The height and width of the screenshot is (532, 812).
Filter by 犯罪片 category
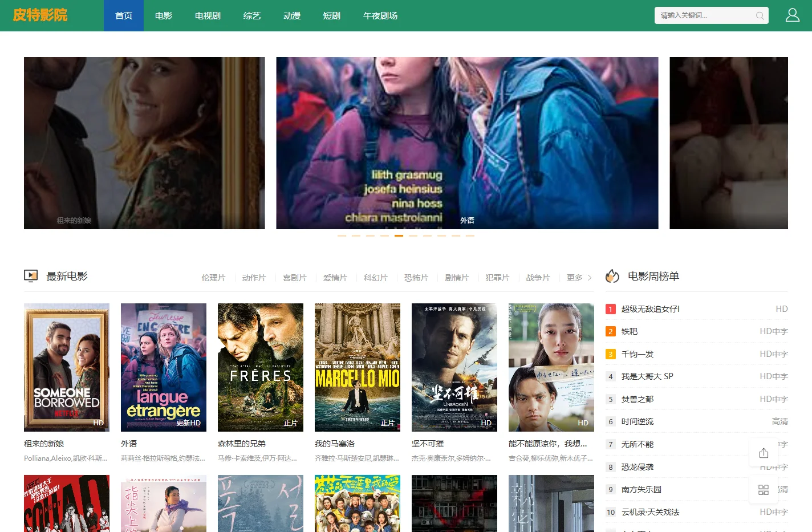coord(497,278)
